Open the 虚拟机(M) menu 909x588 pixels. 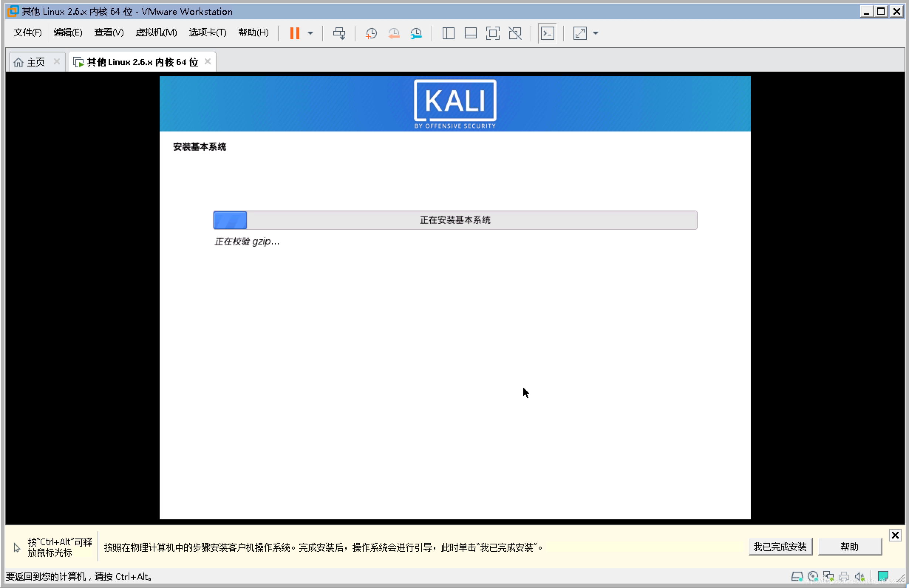pyautogui.click(x=156, y=33)
